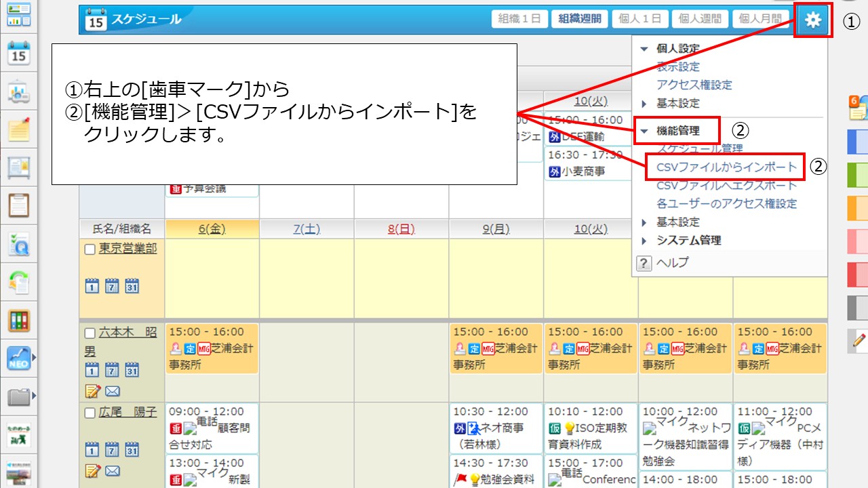Viewport: 868px width, 488px height.
Task: Switch to 組織週間 view button
Action: pos(579,19)
